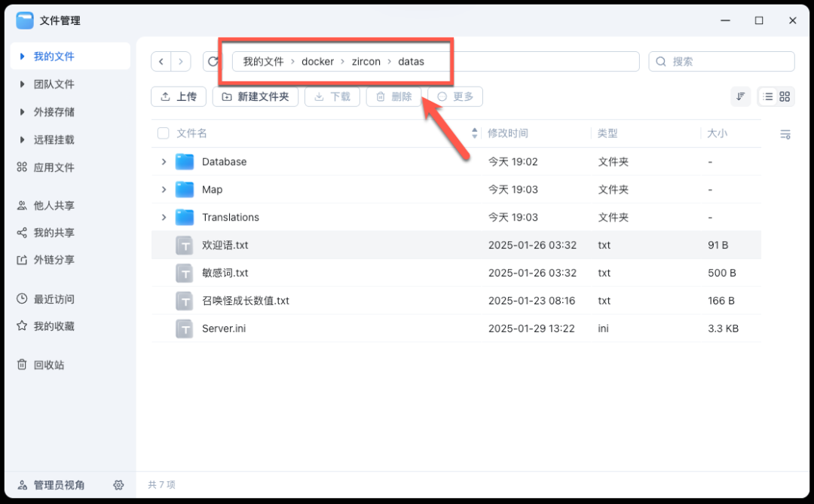
Task: Click the sort order icon near top right
Action: [740, 96]
